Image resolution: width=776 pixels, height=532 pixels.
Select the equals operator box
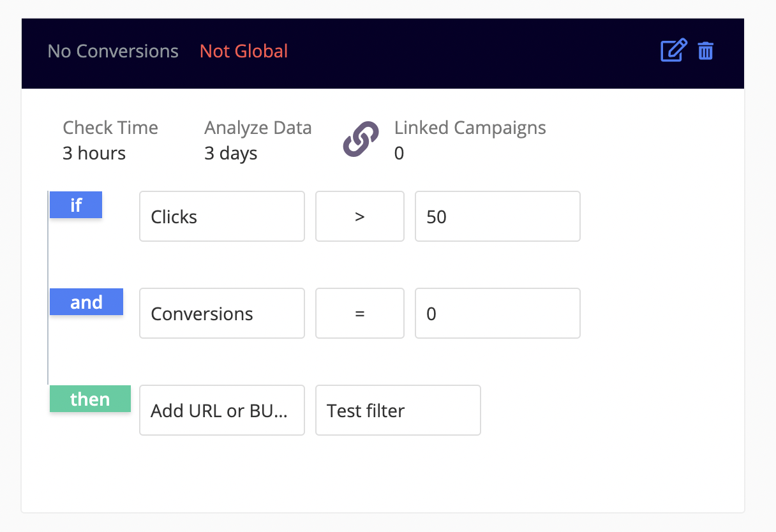pos(359,313)
